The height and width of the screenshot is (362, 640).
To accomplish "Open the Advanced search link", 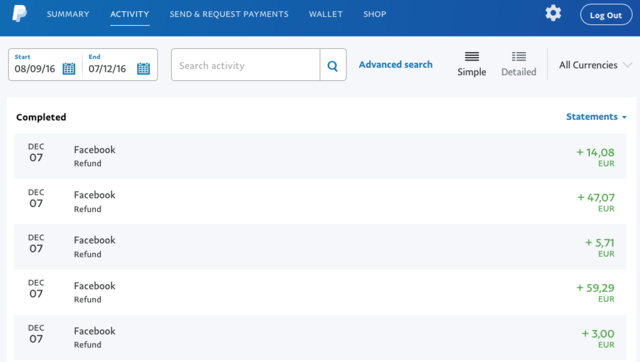I will (x=396, y=64).
